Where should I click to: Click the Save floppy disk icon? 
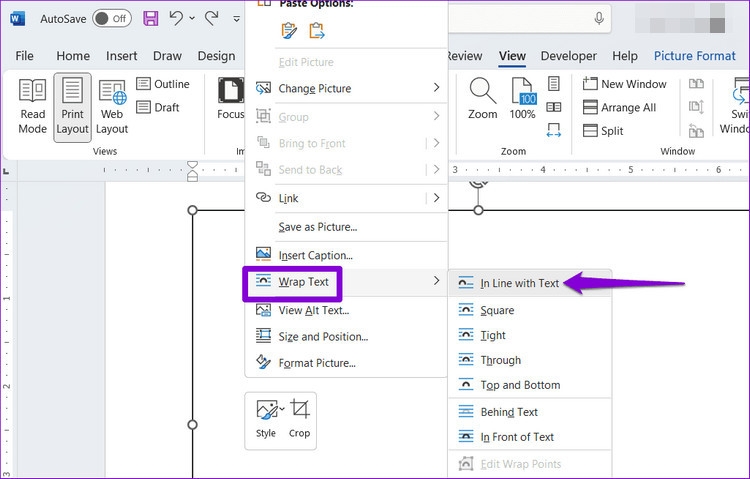pos(150,18)
